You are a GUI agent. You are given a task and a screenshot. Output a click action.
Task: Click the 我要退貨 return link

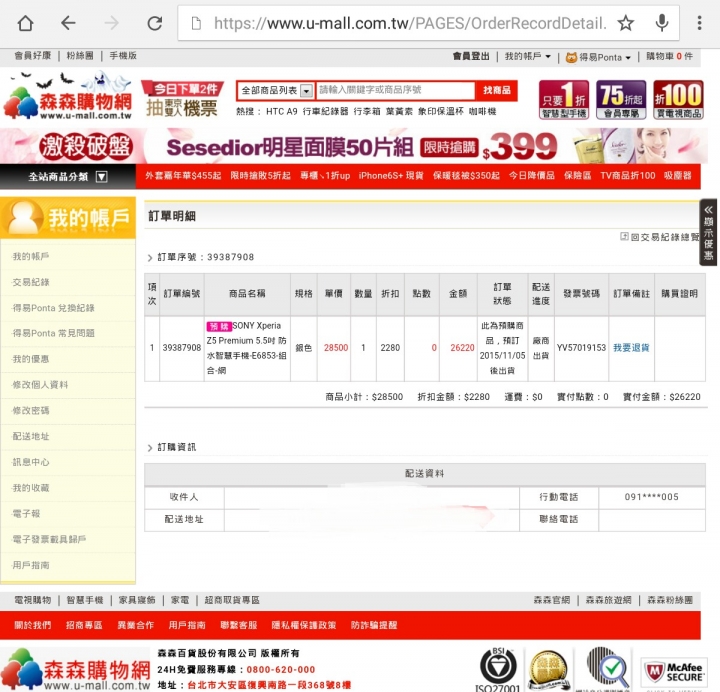point(631,348)
